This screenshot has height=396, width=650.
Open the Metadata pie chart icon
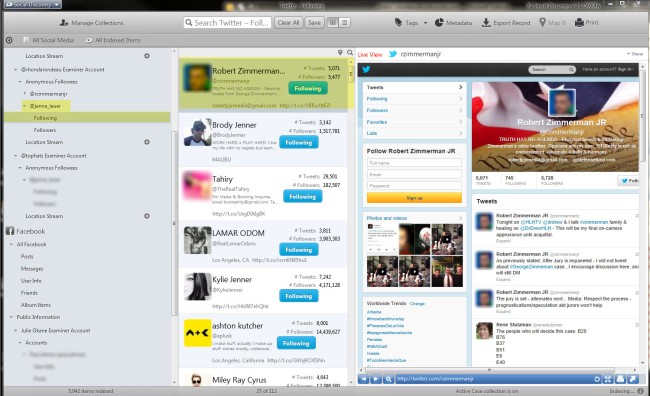coord(439,23)
